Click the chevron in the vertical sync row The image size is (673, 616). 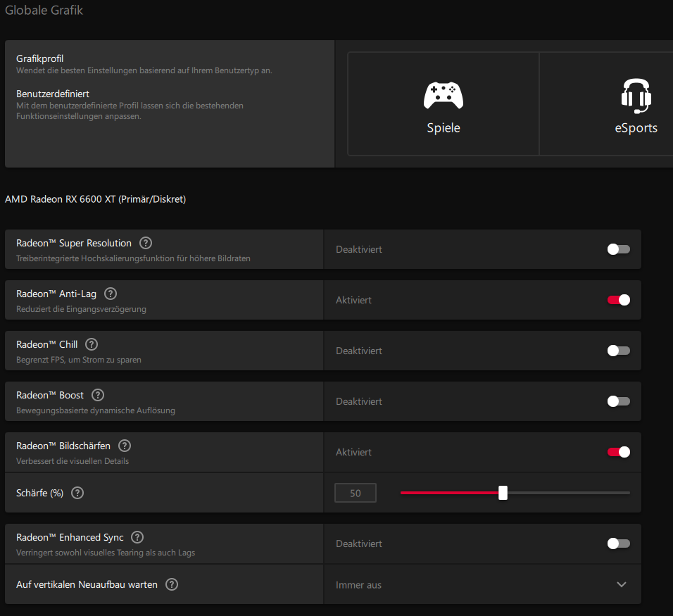(x=622, y=584)
